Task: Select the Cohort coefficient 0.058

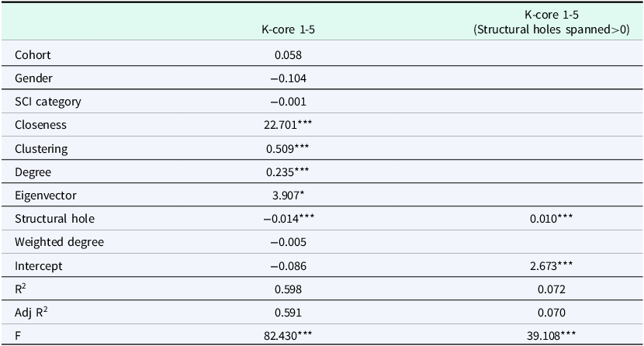Action: tap(287, 55)
